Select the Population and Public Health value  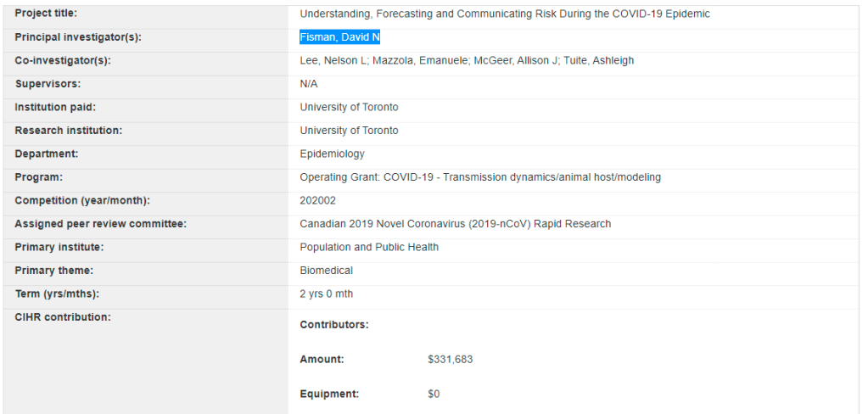point(369,248)
